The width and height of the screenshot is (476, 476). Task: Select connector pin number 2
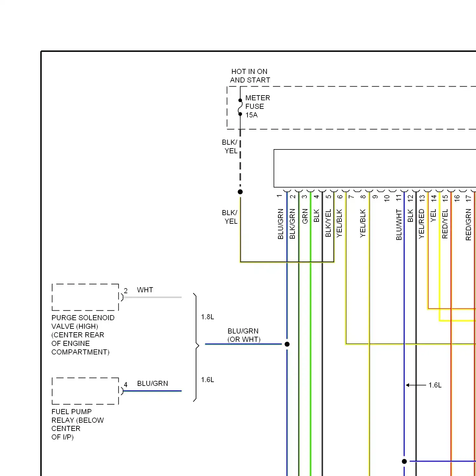pos(293,196)
